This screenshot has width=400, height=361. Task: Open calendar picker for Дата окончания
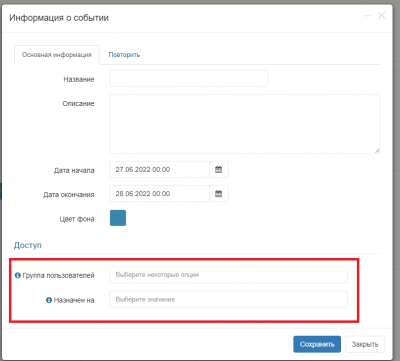pyautogui.click(x=219, y=194)
